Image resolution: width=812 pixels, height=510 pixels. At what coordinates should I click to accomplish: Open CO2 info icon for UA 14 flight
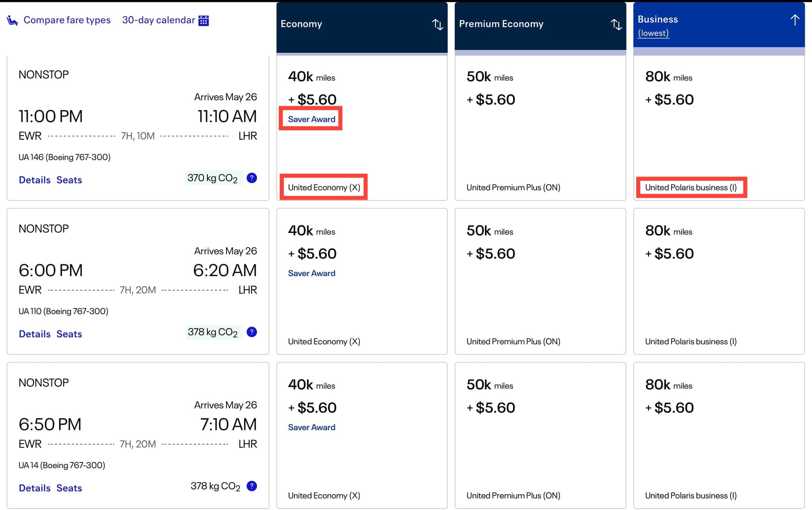(252, 486)
